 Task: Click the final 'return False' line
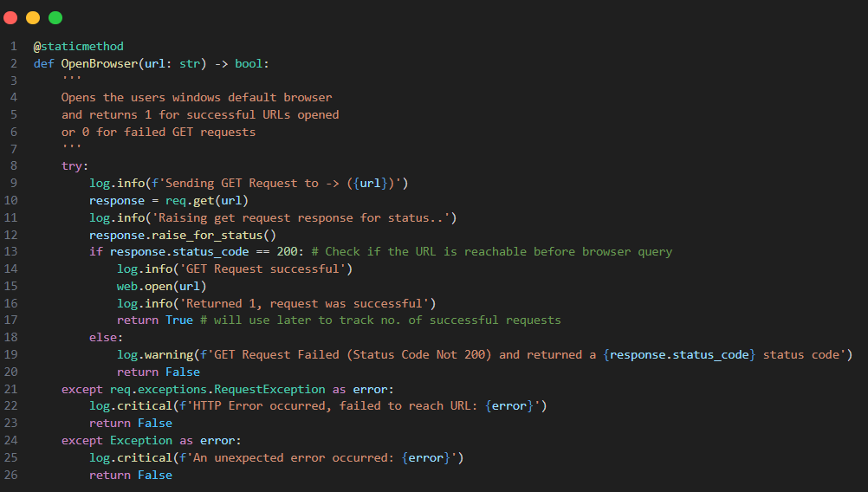pyautogui.click(x=131, y=476)
